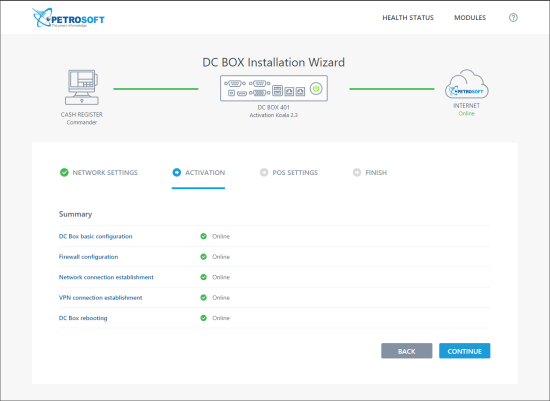Screen dimensions: 550x401
Task: Click the Finish step icon
Action: pos(357,172)
